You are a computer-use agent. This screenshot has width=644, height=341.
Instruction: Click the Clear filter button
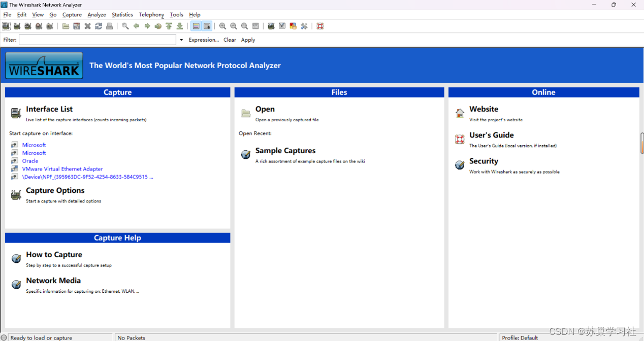(230, 40)
